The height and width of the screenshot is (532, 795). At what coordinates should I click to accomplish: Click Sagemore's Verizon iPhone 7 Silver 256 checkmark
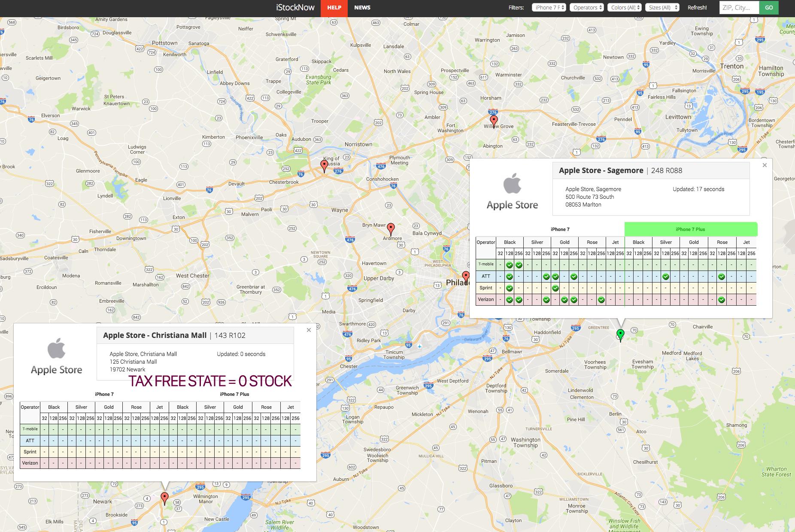pos(546,300)
